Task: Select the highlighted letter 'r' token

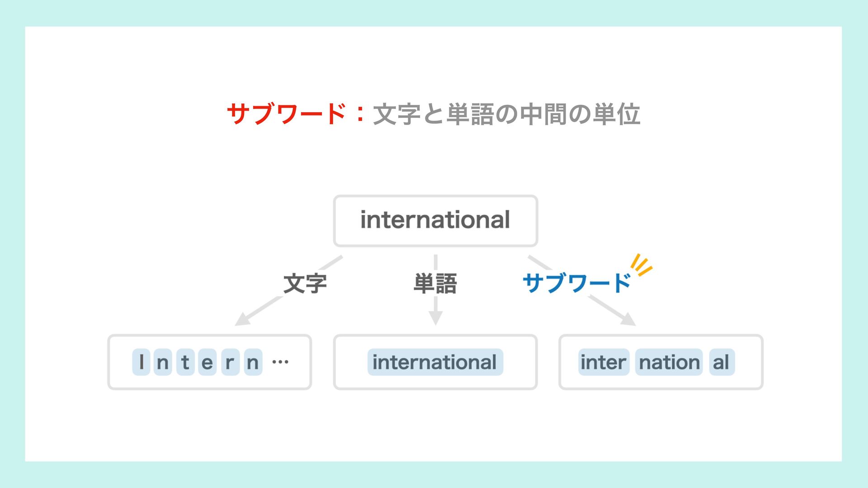Action: click(230, 362)
